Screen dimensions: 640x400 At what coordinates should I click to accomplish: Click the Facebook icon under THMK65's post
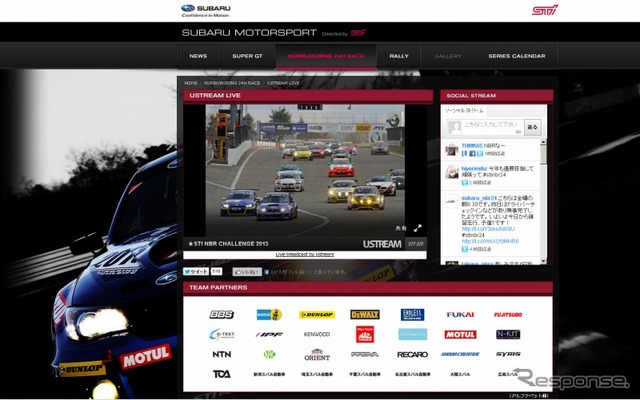472,154
